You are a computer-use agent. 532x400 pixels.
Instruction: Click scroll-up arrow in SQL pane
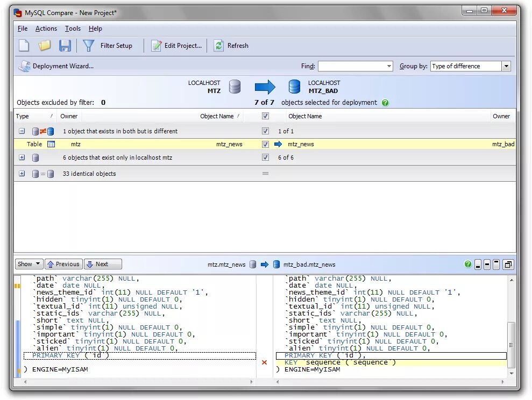coord(512,280)
